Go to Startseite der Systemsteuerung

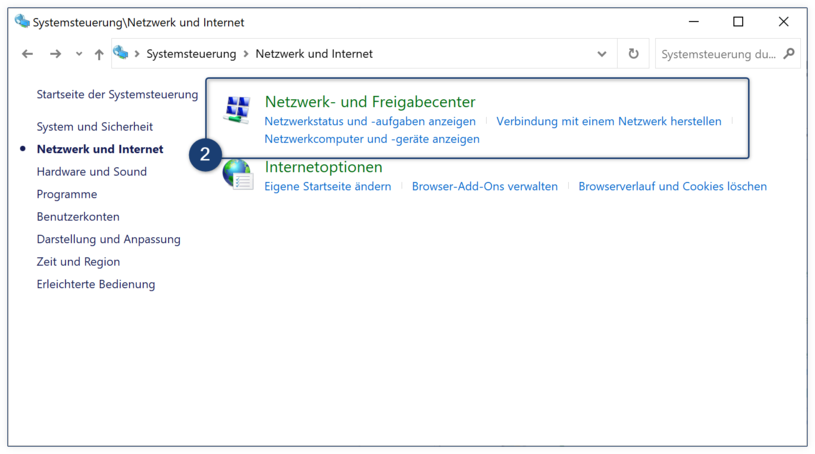tap(117, 95)
